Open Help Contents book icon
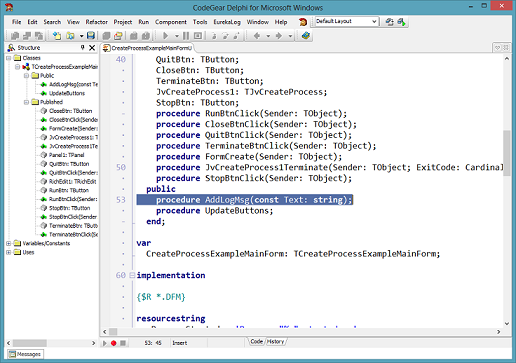The height and width of the screenshot is (363, 516). click(x=306, y=35)
